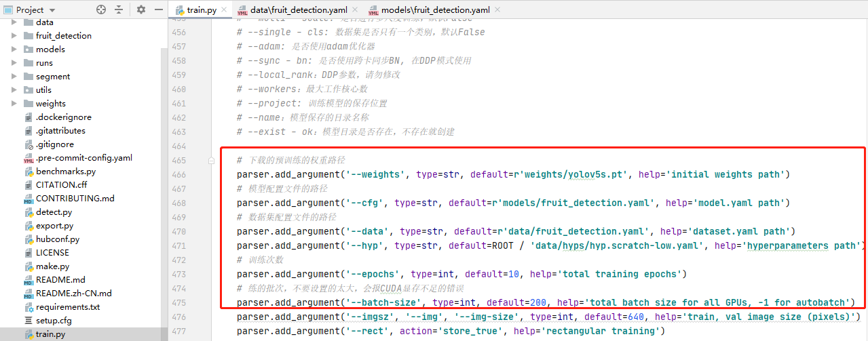Expand the fruit_detection folder
The height and width of the screenshot is (341, 868).
[14, 35]
